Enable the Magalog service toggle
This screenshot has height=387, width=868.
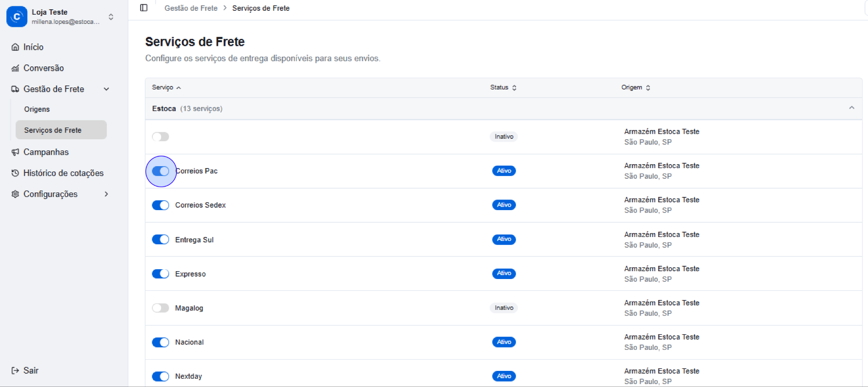[160, 308]
